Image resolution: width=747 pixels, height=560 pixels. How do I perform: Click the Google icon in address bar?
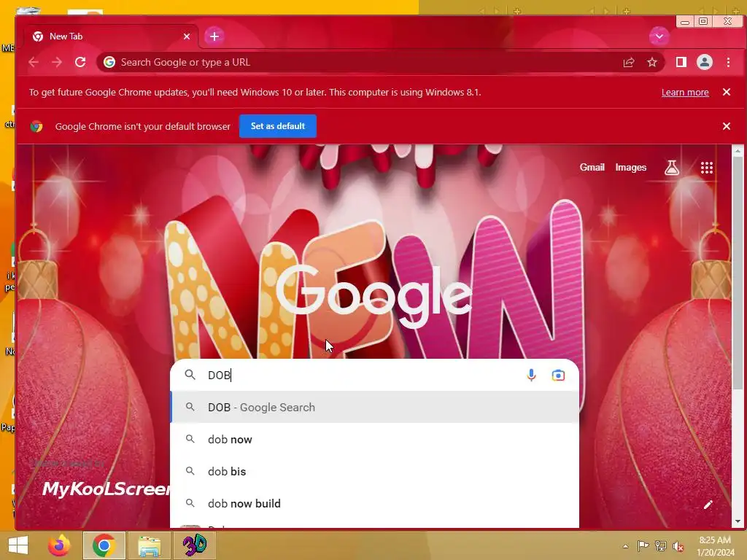click(109, 63)
